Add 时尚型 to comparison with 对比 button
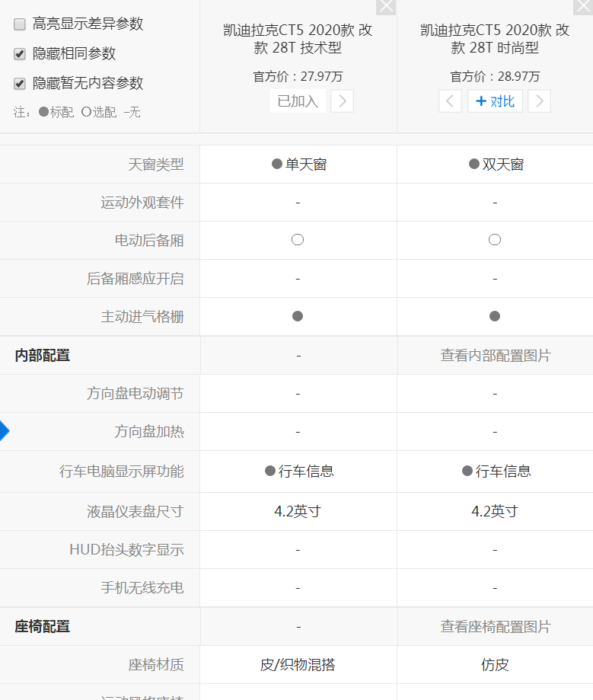This screenshot has height=700, width=593. pos(495,101)
